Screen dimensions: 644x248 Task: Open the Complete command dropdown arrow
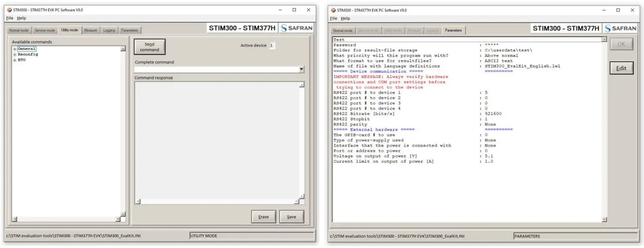[x=302, y=70]
